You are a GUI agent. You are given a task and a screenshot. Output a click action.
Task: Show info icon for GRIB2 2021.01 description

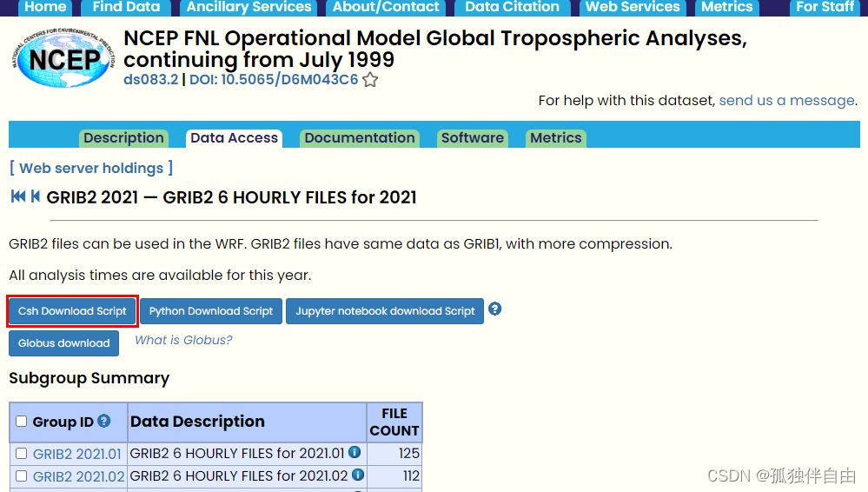click(x=354, y=452)
